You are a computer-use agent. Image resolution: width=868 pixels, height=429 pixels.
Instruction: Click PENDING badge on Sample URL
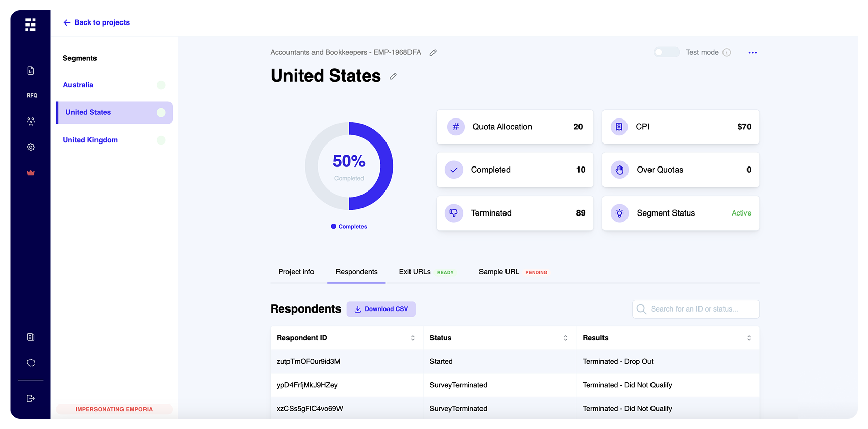tap(536, 273)
